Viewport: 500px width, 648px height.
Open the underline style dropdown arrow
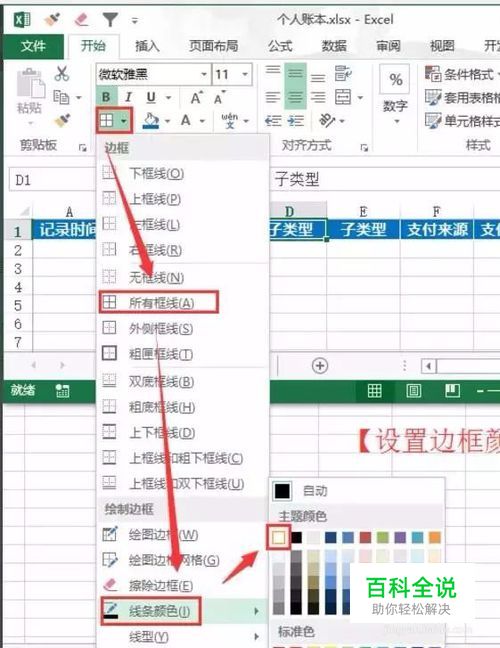point(168,98)
